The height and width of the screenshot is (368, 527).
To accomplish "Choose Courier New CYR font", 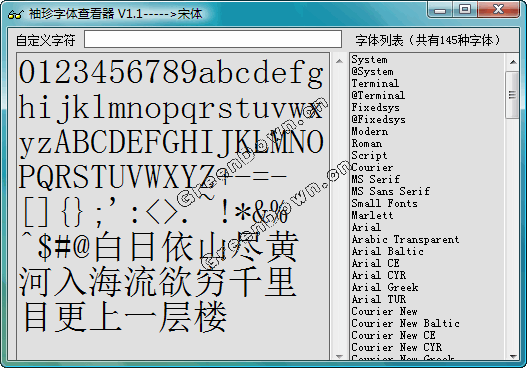I will [397, 347].
